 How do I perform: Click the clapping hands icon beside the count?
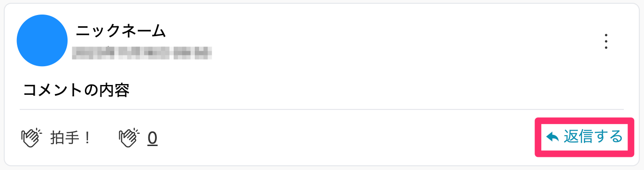[129, 138]
